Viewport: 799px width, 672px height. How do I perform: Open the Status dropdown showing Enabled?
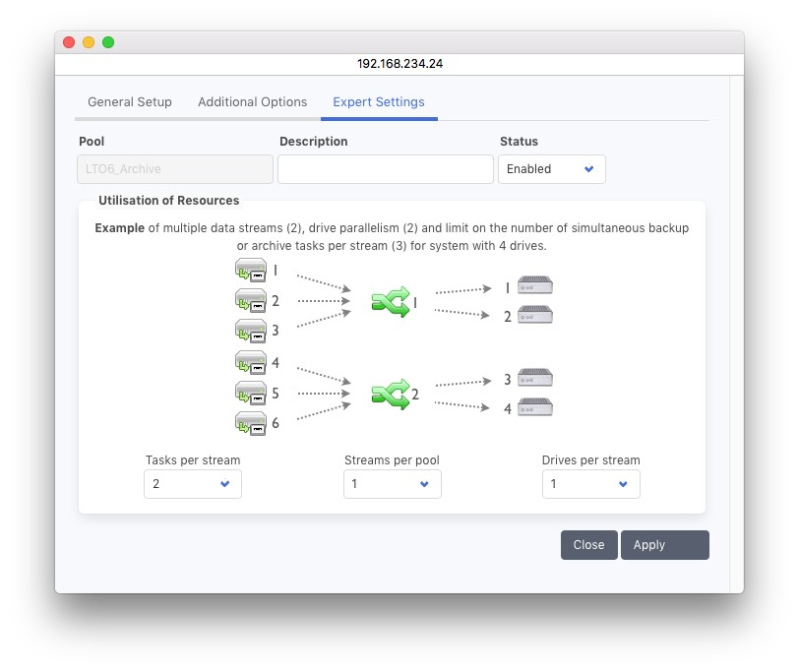coord(551,169)
